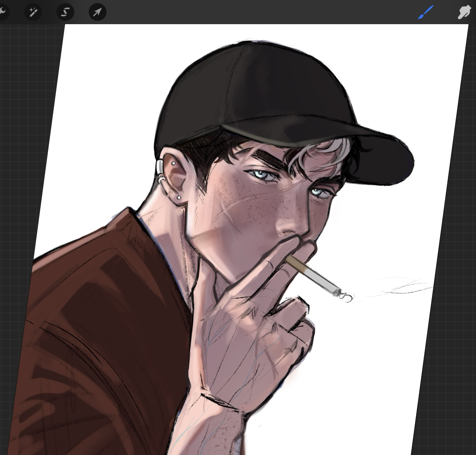Select the Smudge finger tool
The height and width of the screenshot is (455, 476).
point(464,12)
